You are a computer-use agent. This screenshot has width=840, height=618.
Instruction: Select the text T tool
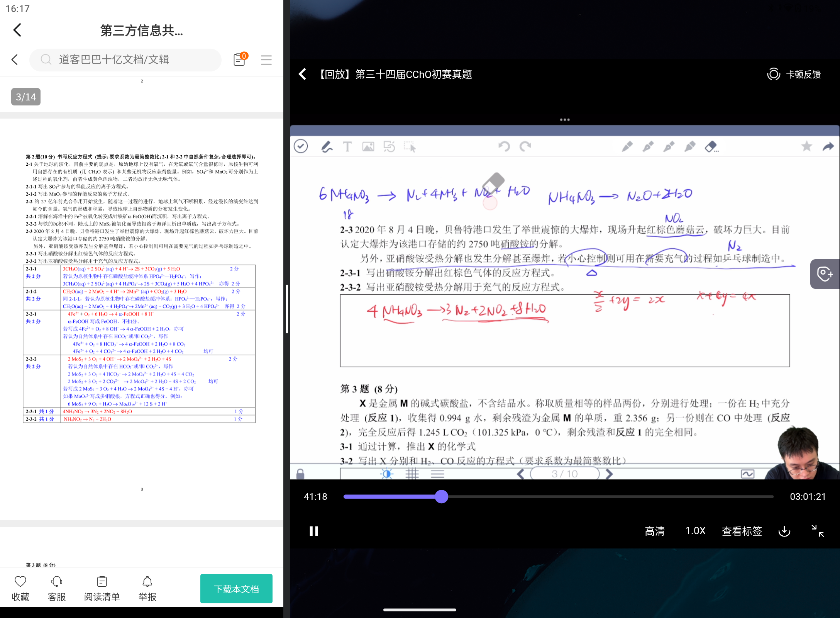[x=347, y=146]
